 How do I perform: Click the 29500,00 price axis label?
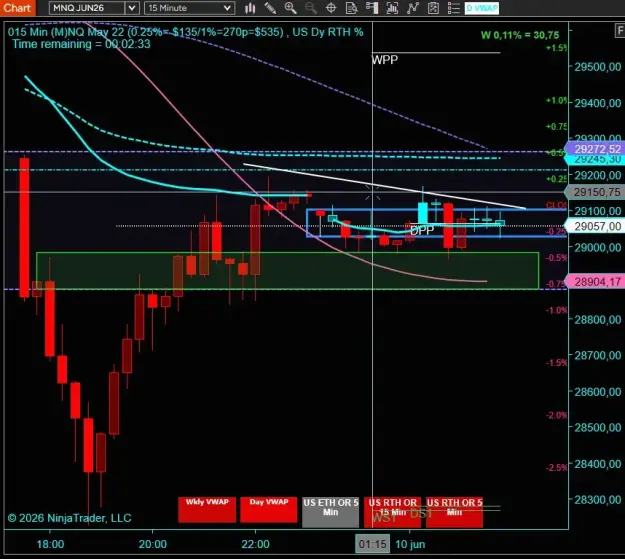pyautogui.click(x=597, y=67)
